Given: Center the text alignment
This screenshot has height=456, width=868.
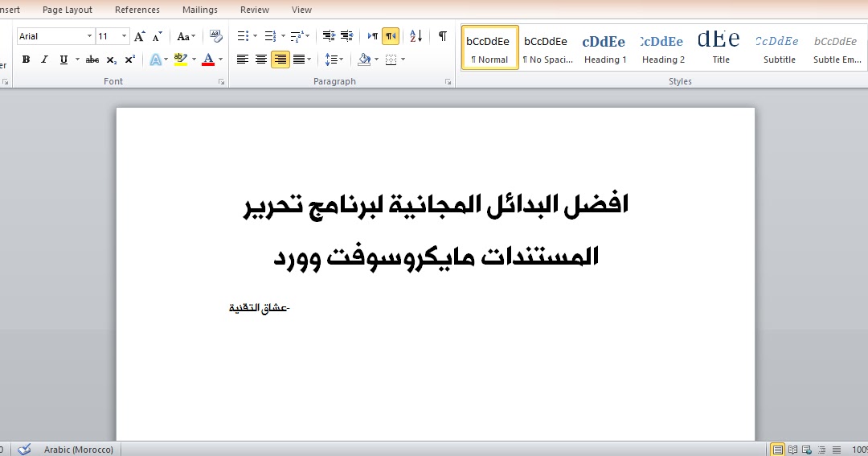Looking at the screenshot, I should click(x=261, y=60).
